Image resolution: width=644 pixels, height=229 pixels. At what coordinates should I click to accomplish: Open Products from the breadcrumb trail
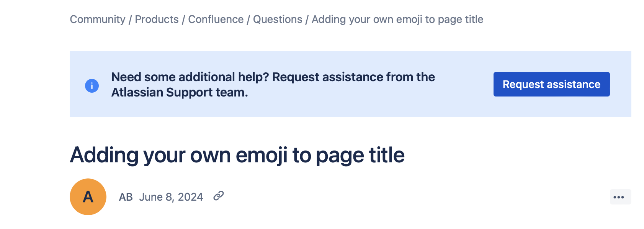point(157,19)
